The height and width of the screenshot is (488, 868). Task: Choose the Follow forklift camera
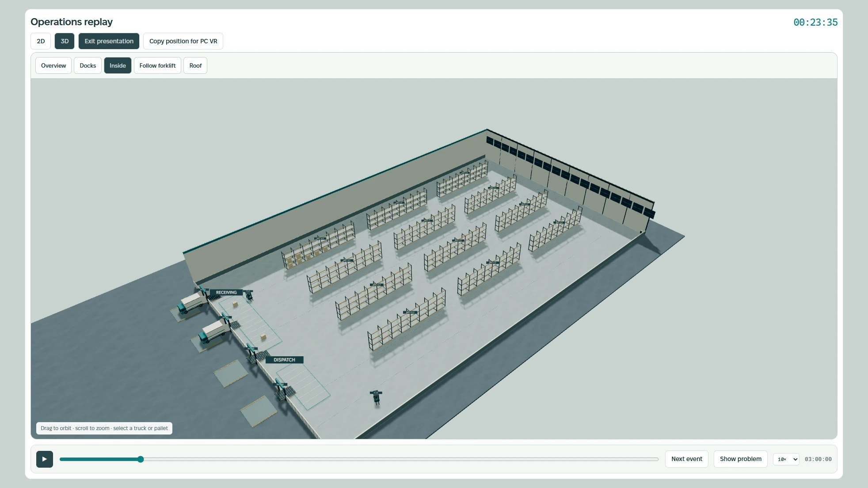pos(157,65)
